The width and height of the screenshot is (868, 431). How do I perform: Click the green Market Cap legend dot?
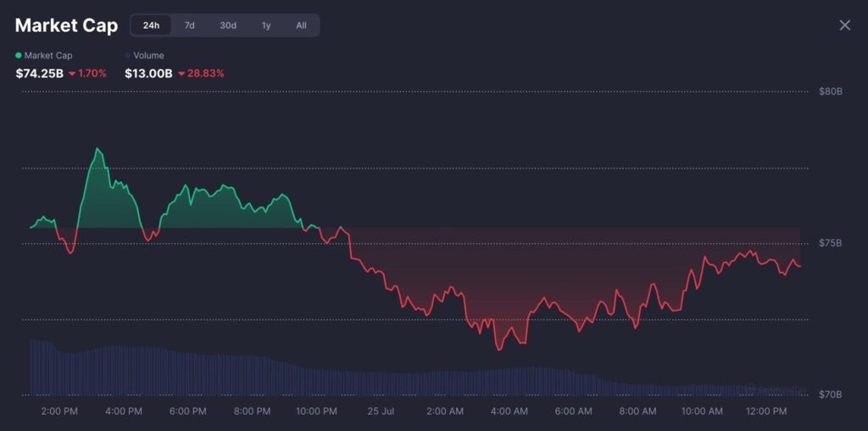[19, 55]
